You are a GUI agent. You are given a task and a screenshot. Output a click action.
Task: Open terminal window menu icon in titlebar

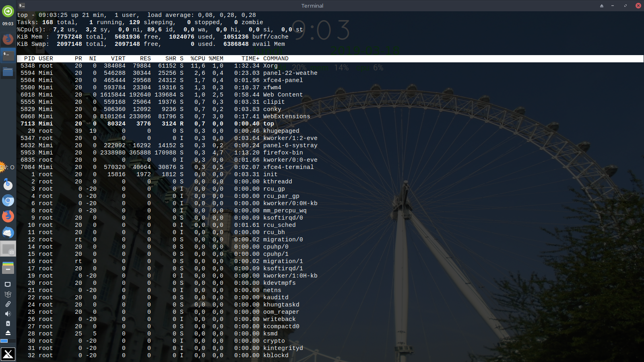22,6
